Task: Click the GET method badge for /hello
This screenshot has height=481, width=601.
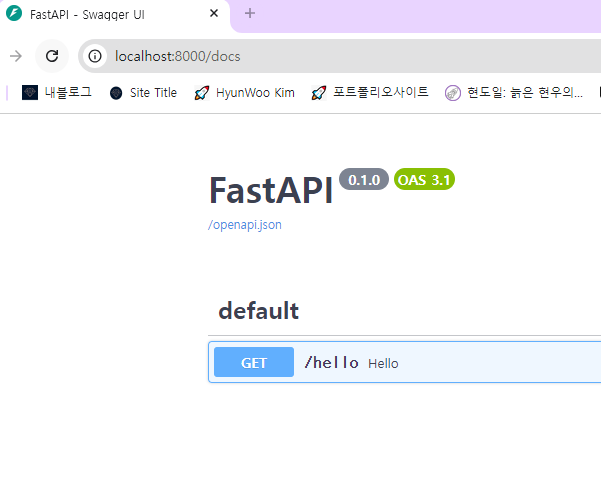Action: 254,362
